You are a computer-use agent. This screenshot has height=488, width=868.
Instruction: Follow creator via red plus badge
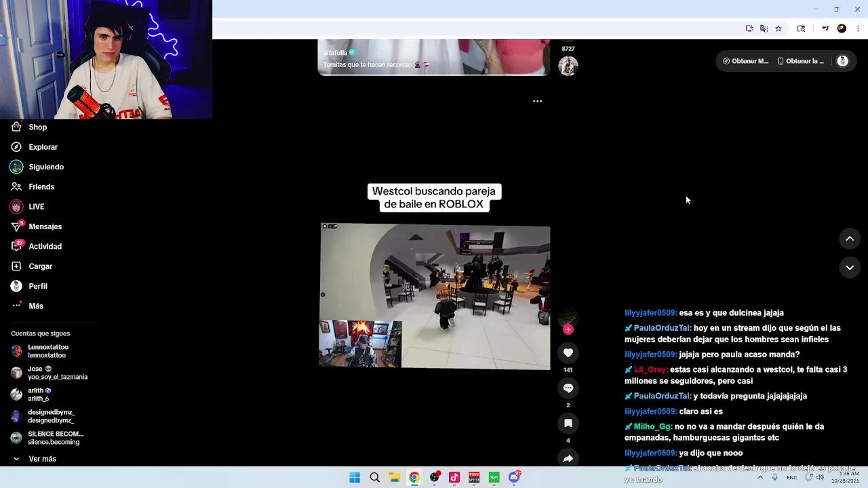(x=568, y=329)
